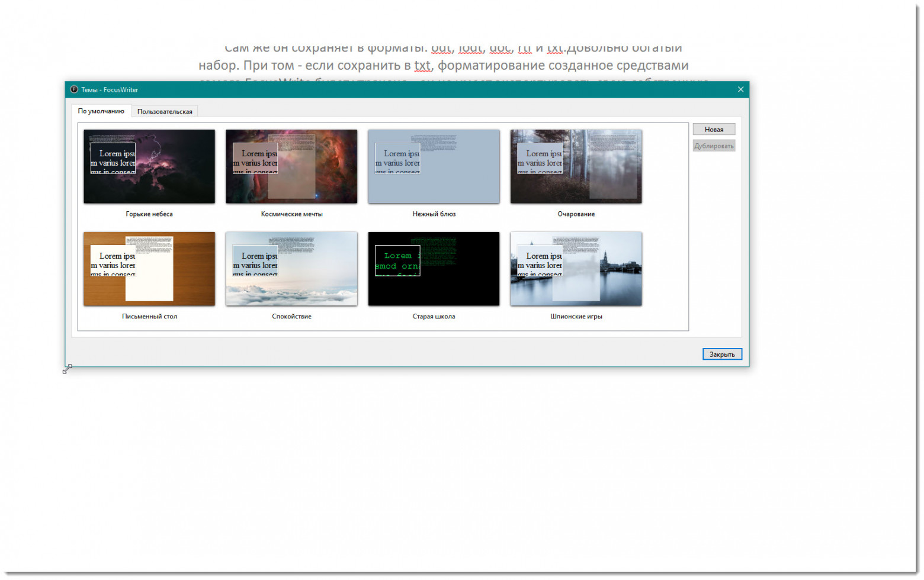This screenshot has width=924, height=580.
Task: Open the Пользовательская tab
Action: click(165, 111)
